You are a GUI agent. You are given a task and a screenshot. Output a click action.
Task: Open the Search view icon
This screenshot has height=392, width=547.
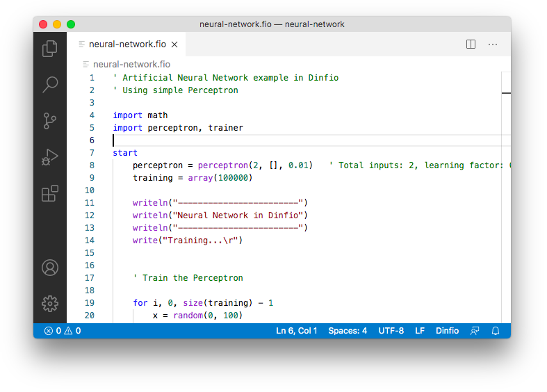pos(50,85)
